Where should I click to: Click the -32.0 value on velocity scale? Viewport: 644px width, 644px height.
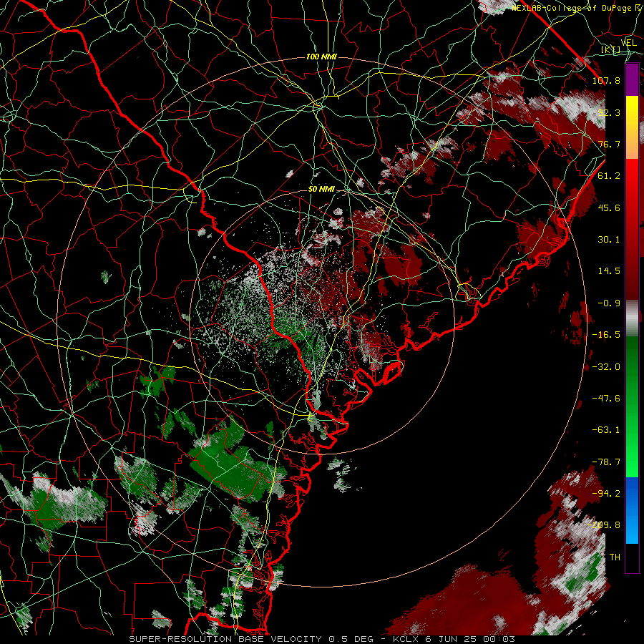[x=606, y=367]
